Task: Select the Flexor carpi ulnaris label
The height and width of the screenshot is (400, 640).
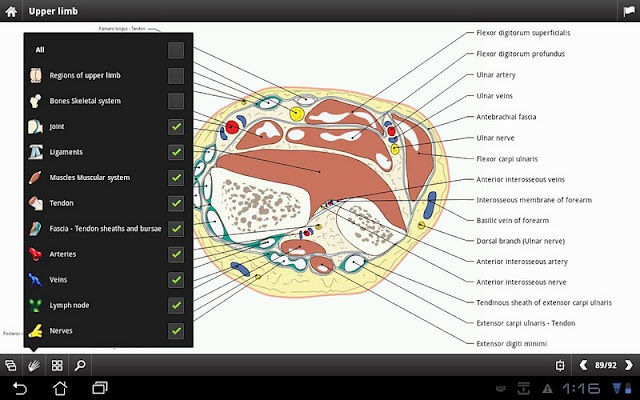Action: point(507,159)
